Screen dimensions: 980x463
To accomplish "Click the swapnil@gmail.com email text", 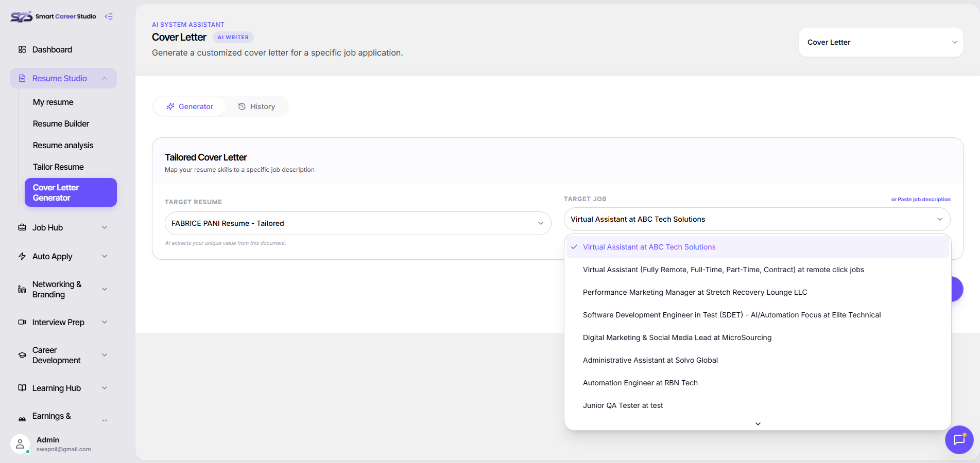I will (64, 449).
